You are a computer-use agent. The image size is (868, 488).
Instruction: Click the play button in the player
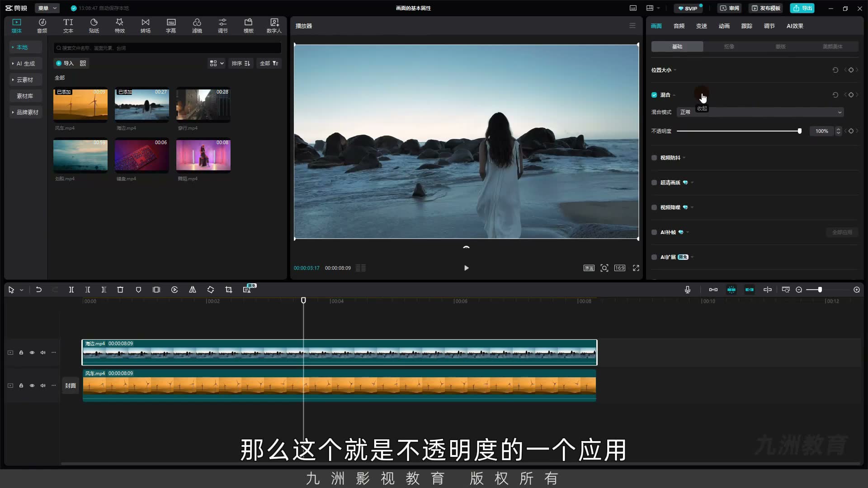[466, 268]
